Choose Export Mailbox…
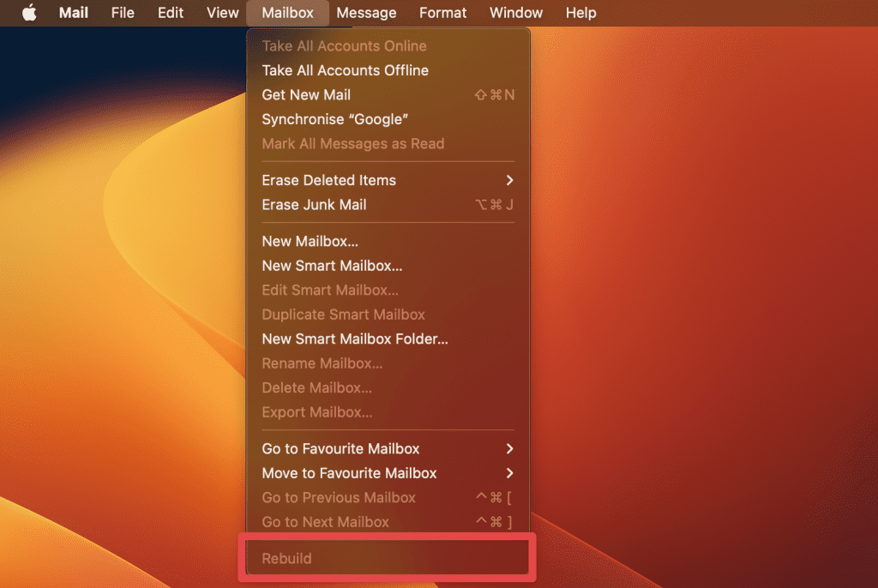Viewport: 878px width, 588px height. pos(388,412)
